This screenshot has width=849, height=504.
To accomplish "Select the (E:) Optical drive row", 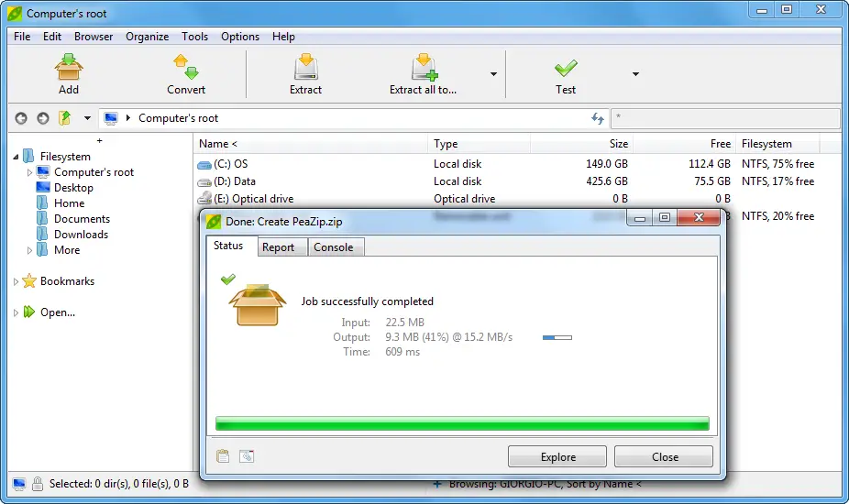I will (x=506, y=199).
